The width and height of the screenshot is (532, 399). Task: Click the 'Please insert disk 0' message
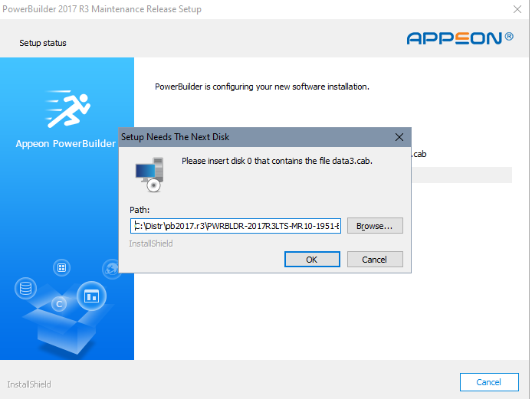tap(277, 161)
